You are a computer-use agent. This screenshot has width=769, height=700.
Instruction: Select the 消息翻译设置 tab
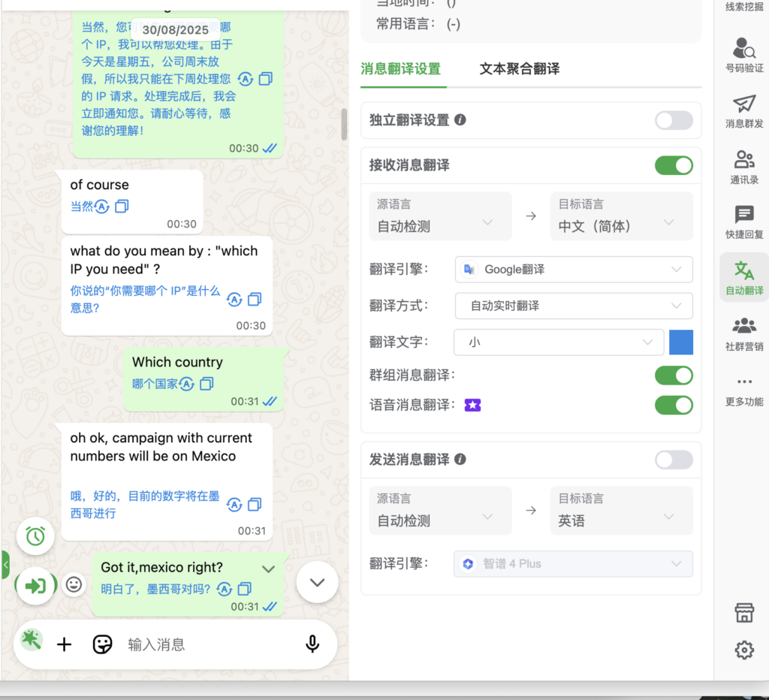400,69
